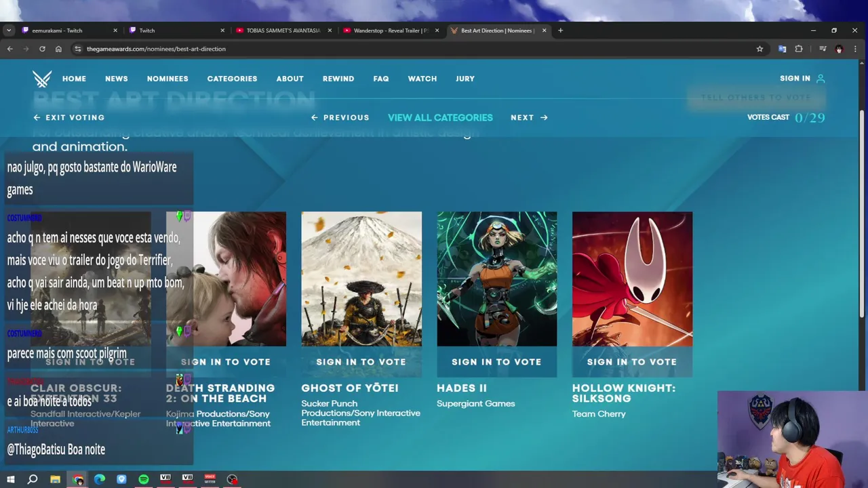The height and width of the screenshot is (488, 868).
Task: Switch to Tobias Sammet's Avantasia tab
Action: [x=283, y=30]
